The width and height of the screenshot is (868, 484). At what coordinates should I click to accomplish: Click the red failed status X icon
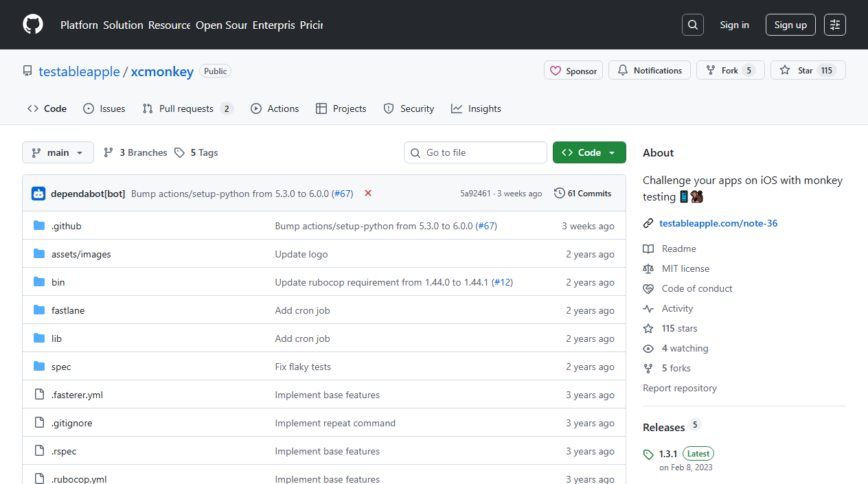[x=368, y=194]
